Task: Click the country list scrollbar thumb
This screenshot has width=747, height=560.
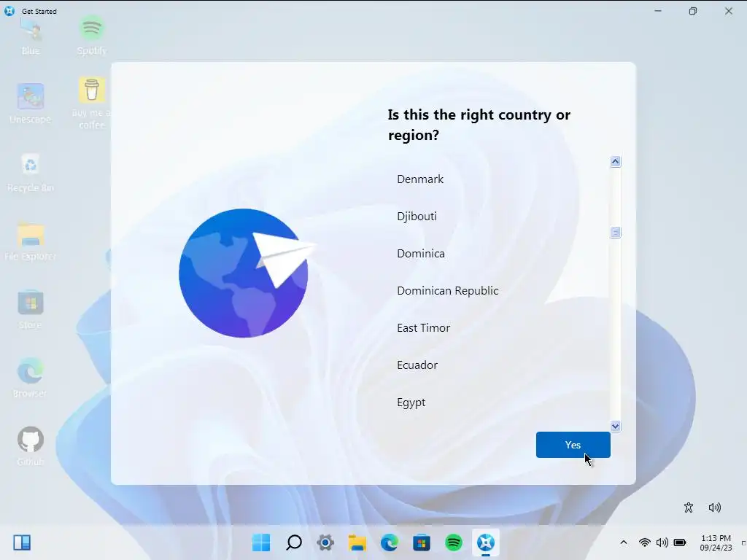Action: (615, 232)
